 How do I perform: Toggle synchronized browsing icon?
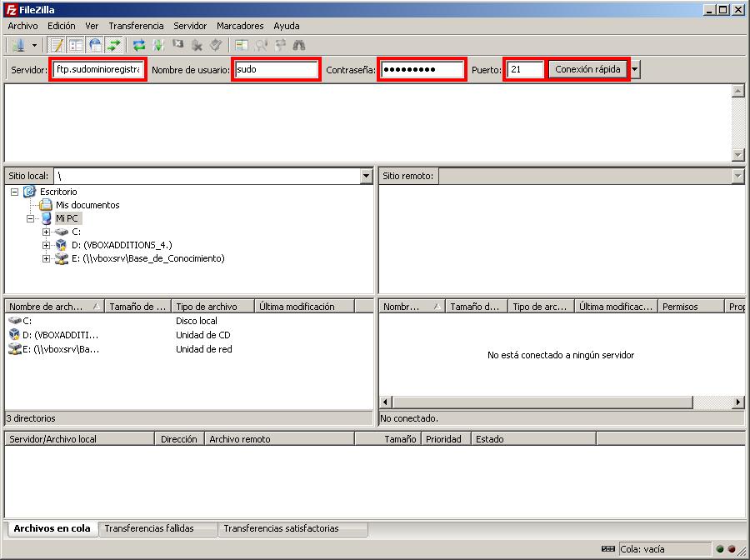280,46
